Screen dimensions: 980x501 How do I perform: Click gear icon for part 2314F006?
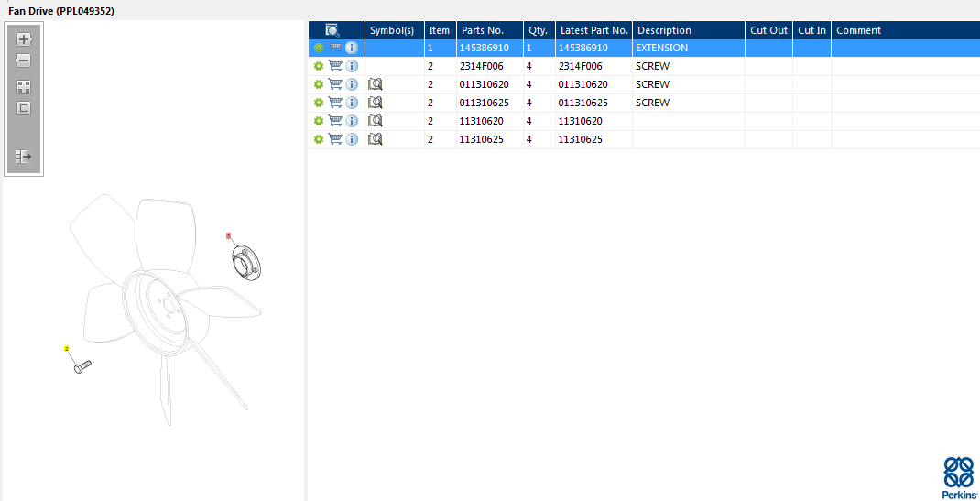tap(319, 66)
